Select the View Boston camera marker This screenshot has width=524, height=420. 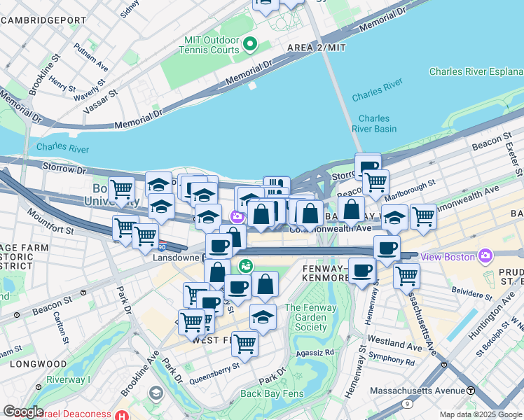[485, 256]
